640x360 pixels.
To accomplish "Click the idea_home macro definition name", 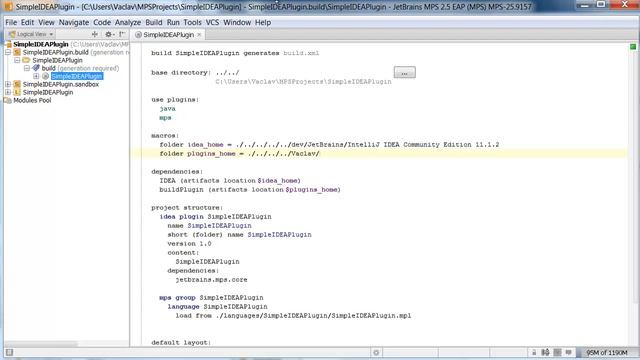I will [205, 144].
